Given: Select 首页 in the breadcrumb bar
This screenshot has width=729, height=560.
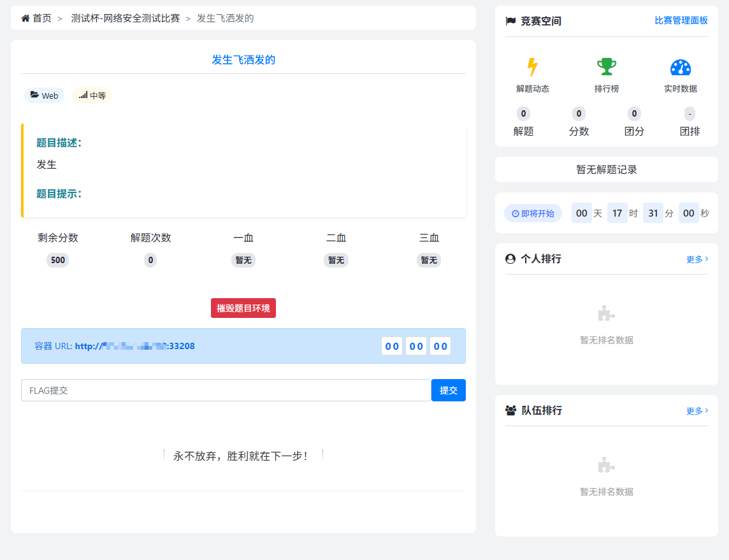Looking at the screenshot, I should click(x=42, y=18).
